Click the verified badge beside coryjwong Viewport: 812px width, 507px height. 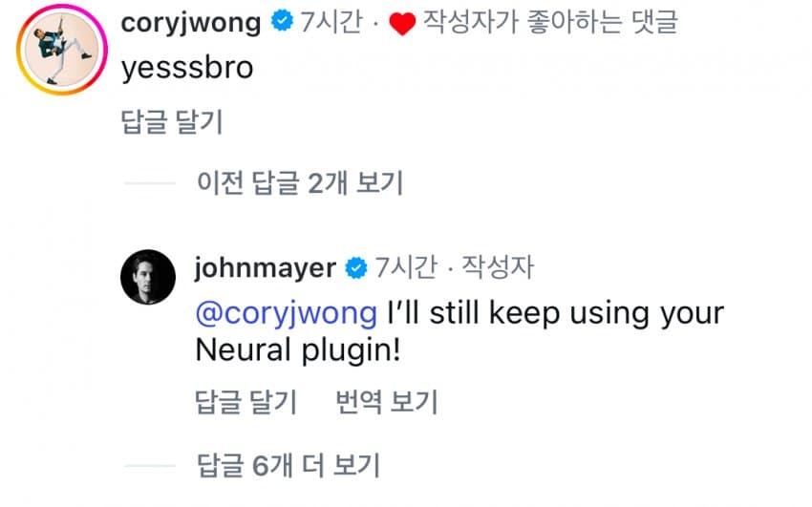point(282,21)
